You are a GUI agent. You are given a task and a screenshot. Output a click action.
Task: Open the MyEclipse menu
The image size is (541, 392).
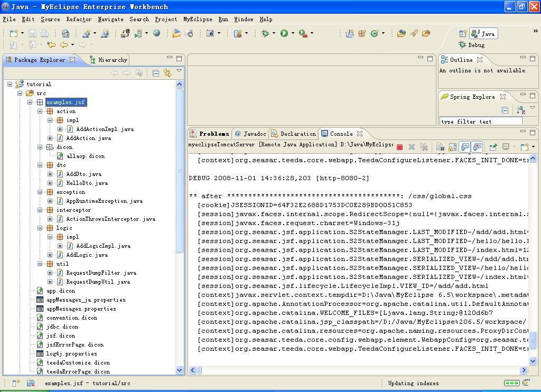click(198, 20)
